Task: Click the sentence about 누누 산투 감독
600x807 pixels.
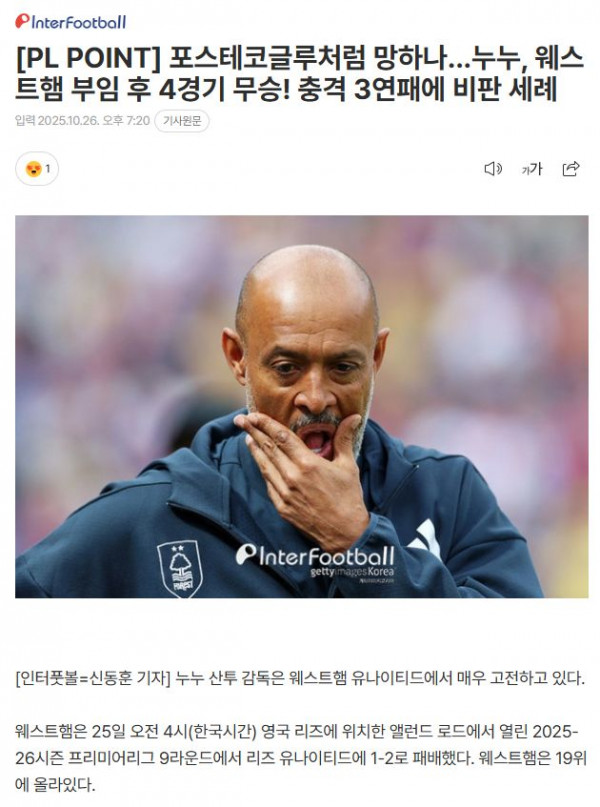Action: pyautogui.click(x=380, y=678)
